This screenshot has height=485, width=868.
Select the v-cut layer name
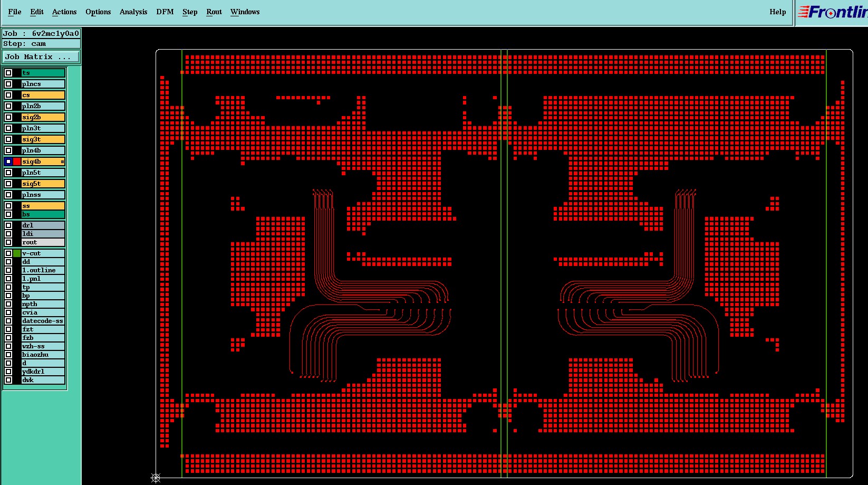pos(43,253)
